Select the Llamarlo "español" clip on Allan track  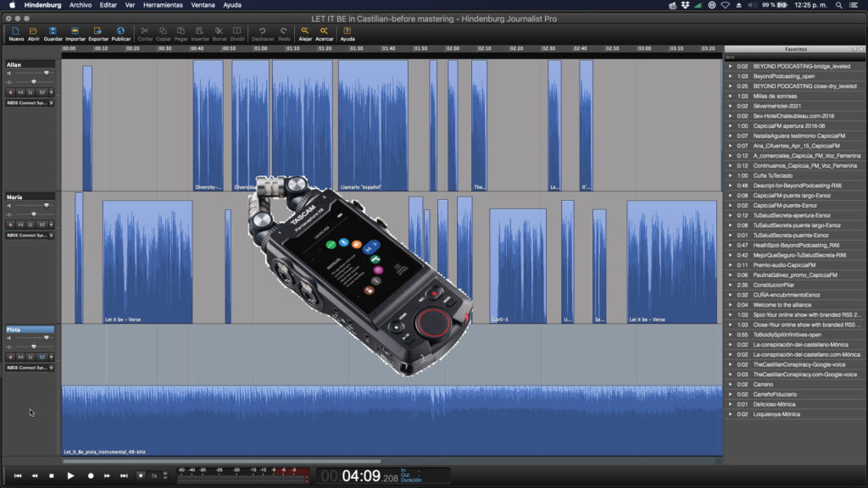pos(373,125)
